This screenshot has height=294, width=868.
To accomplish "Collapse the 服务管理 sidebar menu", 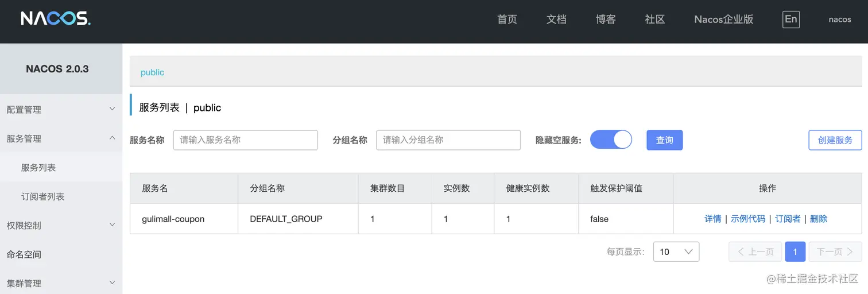I will click(60, 138).
